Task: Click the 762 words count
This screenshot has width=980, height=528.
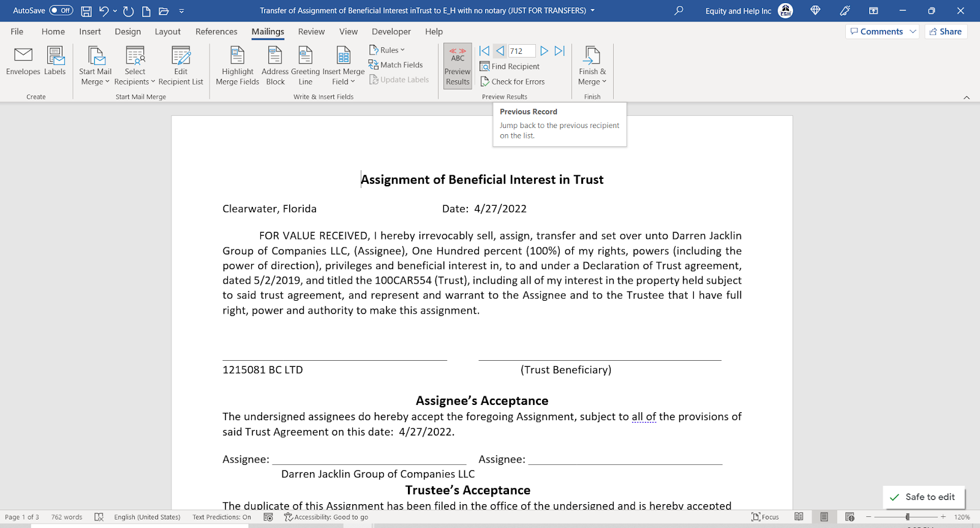Action: click(x=67, y=517)
